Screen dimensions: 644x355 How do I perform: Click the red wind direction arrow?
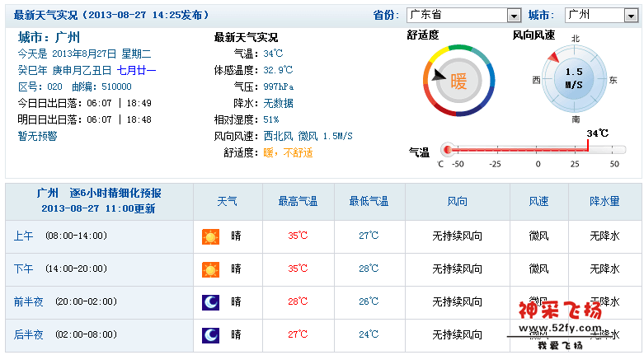pyautogui.click(x=553, y=58)
